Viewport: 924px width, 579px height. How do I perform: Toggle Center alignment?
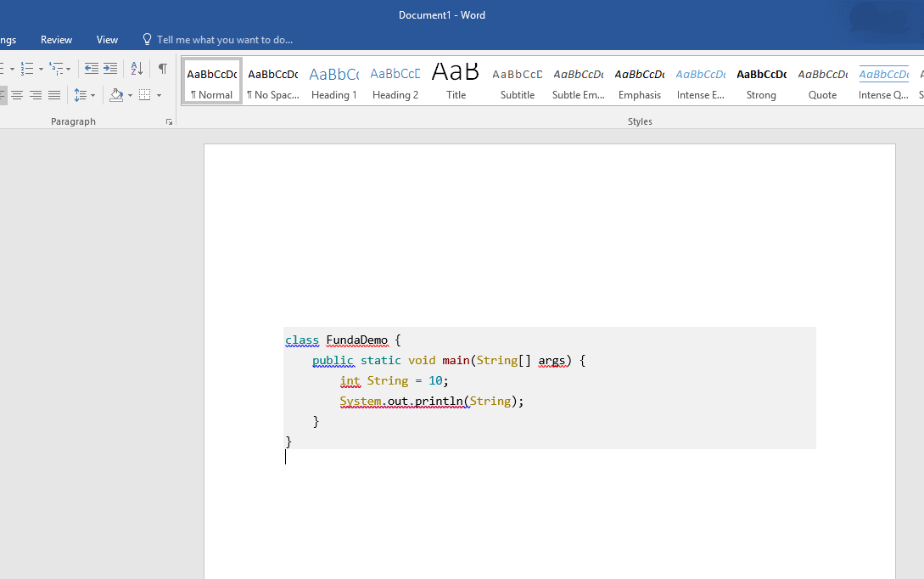(x=17, y=95)
